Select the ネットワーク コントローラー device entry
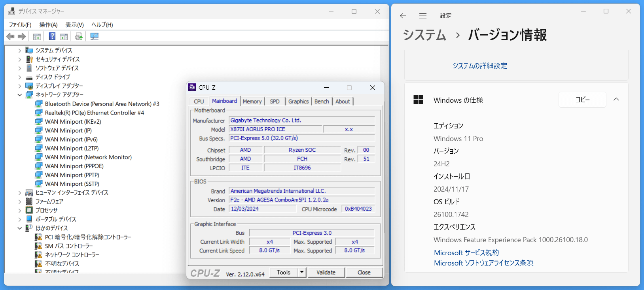The width and height of the screenshot is (644, 290). click(x=72, y=255)
